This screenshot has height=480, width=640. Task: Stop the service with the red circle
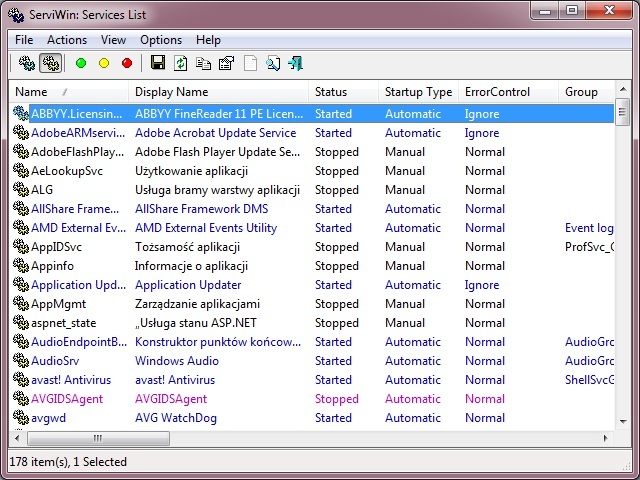pos(127,63)
